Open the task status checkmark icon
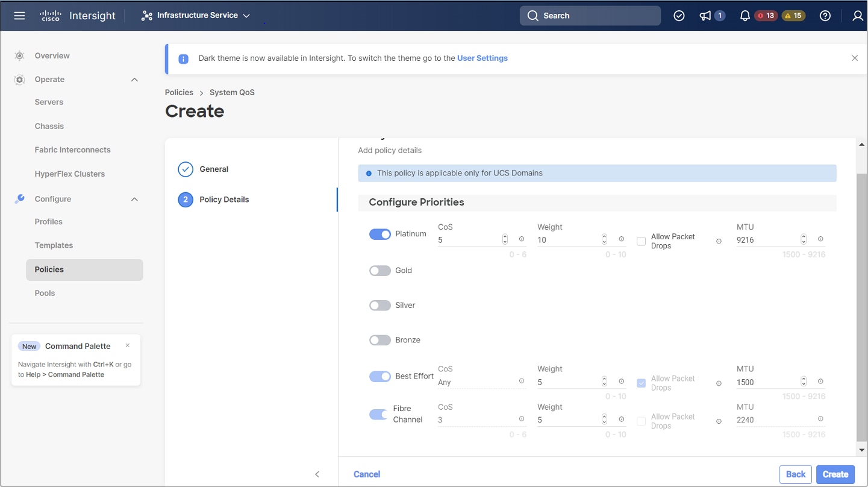This screenshot has width=868, height=487. 679,16
